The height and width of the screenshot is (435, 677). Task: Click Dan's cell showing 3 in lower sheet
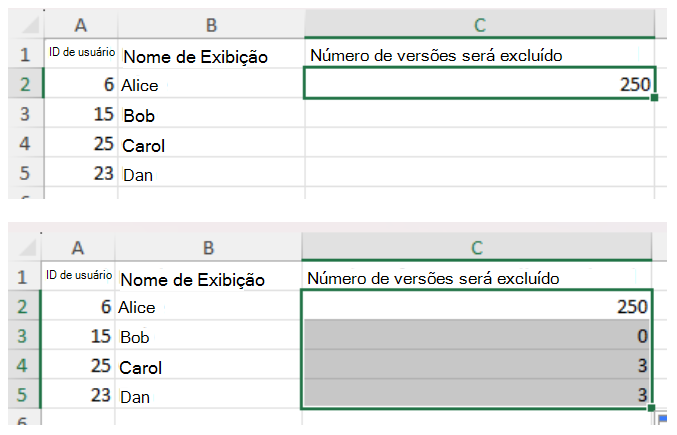[476, 396]
